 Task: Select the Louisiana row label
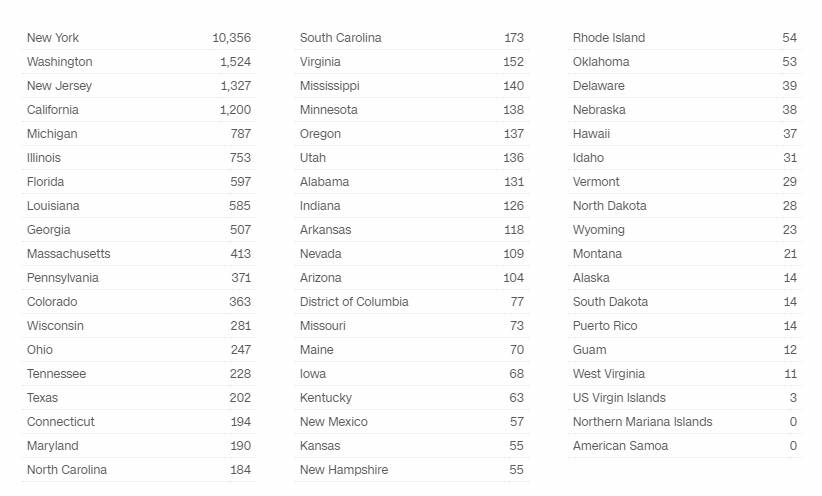pos(53,206)
